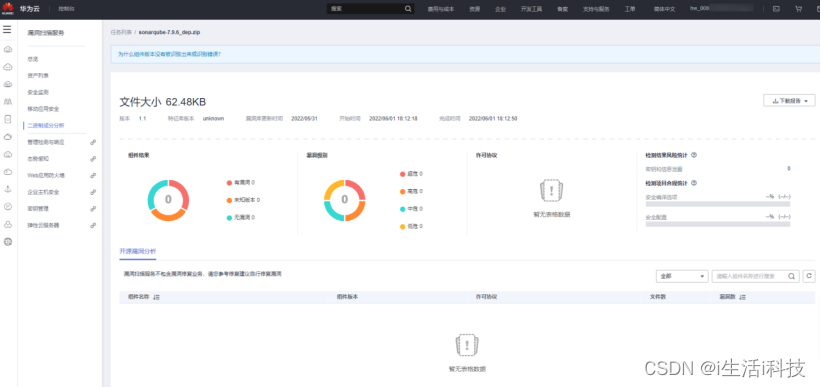Viewport: 821px width, 387px height.
Task: Open the 简体中文 language selector
Action: [664, 9]
